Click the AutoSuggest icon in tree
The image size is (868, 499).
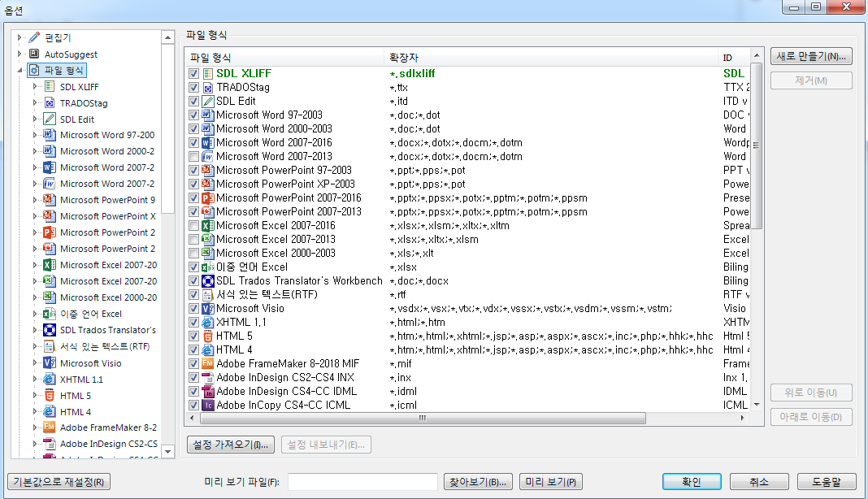34,54
